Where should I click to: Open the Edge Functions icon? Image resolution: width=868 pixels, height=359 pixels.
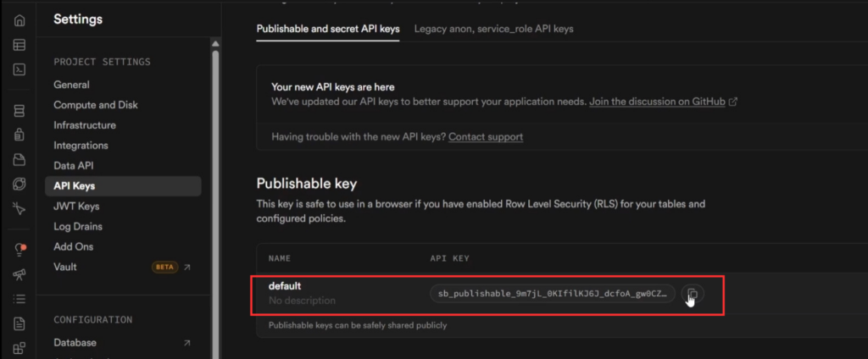click(19, 184)
